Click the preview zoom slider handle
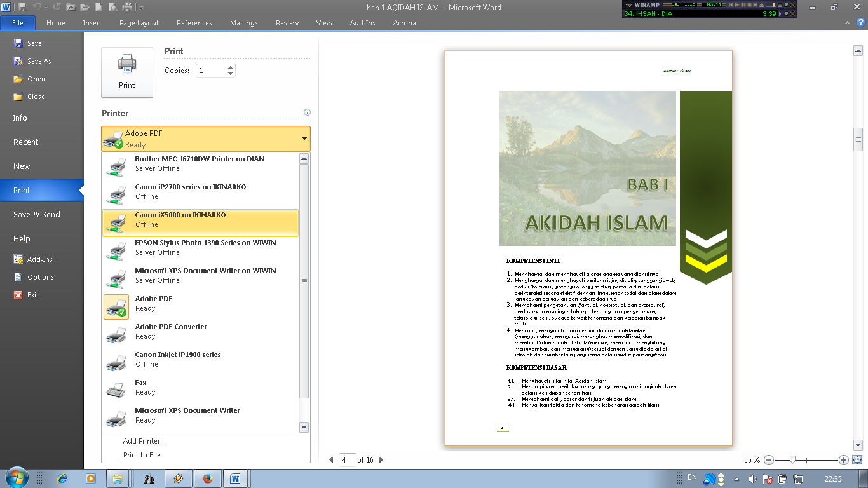Image resolution: width=868 pixels, height=488 pixels. click(792, 460)
